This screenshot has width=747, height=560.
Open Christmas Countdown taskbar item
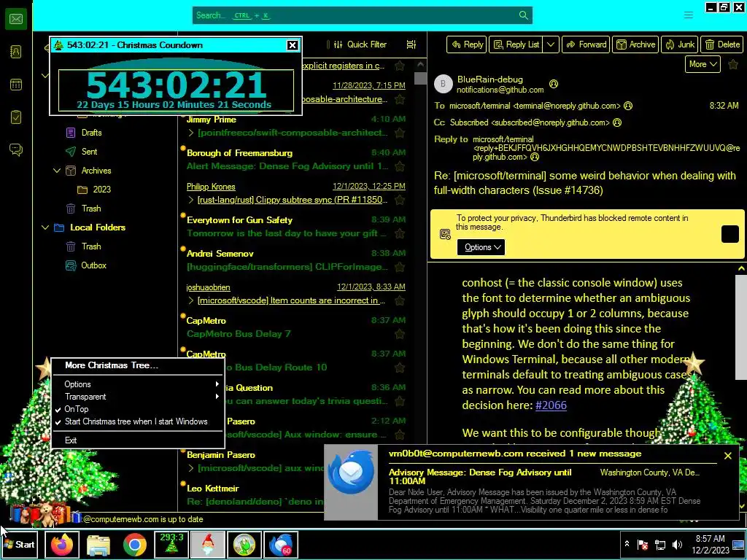click(x=171, y=544)
